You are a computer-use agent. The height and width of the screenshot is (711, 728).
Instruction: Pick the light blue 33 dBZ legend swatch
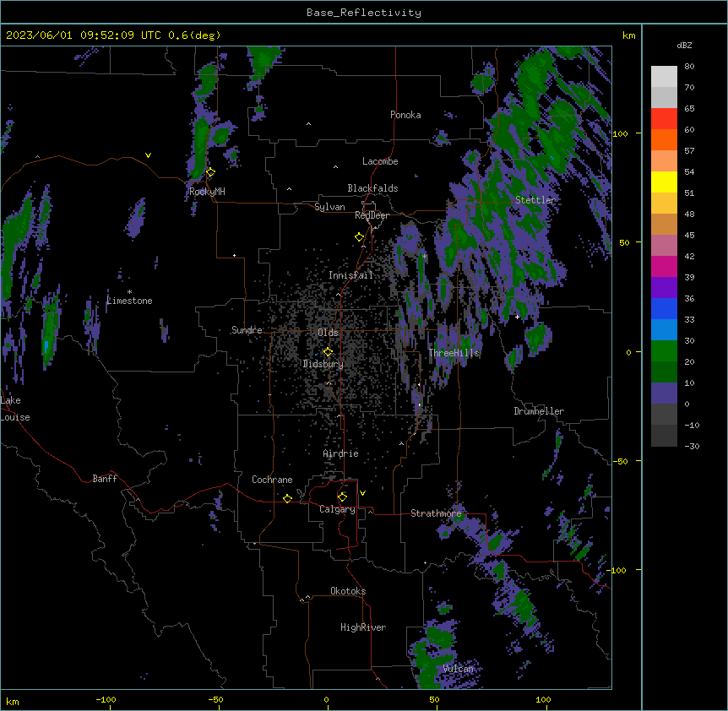click(x=664, y=330)
